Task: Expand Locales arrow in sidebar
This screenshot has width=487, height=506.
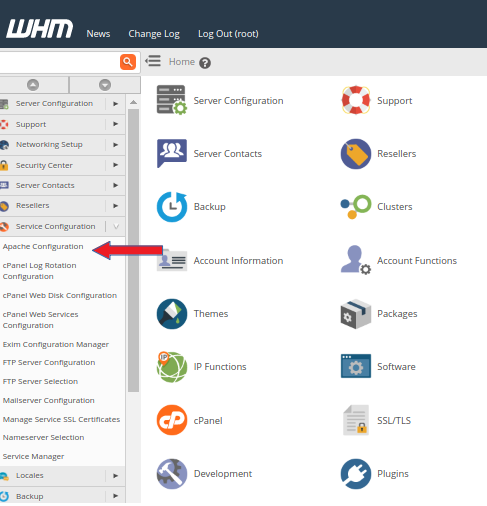Action: click(x=115, y=476)
